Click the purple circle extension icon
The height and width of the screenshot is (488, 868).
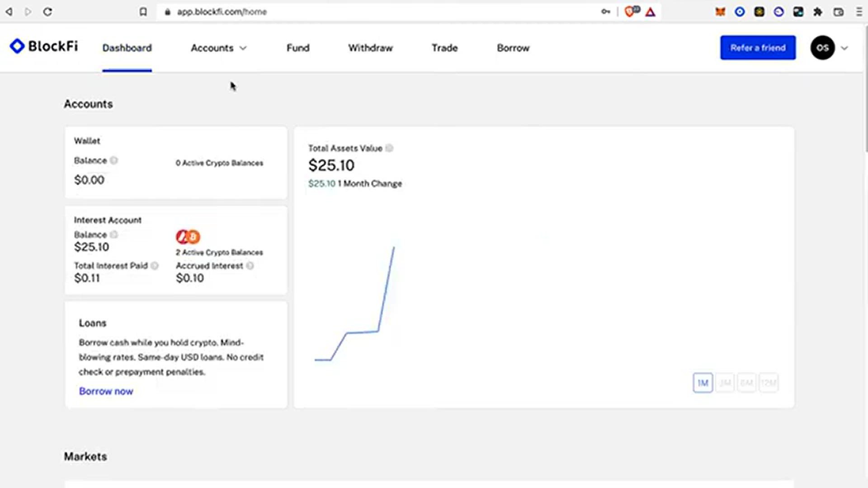[778, 12]
